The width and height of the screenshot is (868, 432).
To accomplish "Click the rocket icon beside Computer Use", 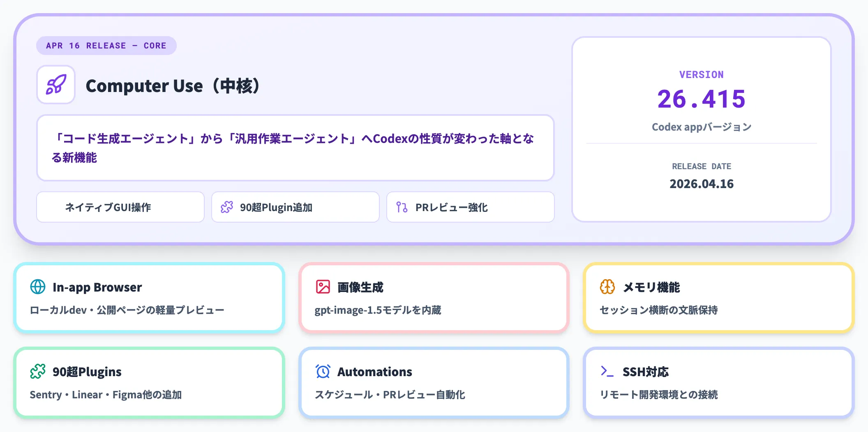I will click(56, 85).
